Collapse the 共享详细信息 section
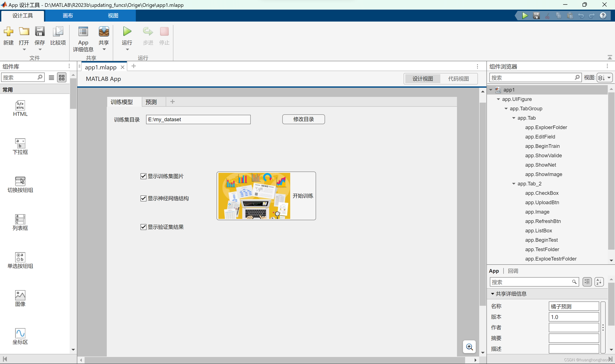The image size is (615, 364). pyautogui.click(x=493, y=294)
